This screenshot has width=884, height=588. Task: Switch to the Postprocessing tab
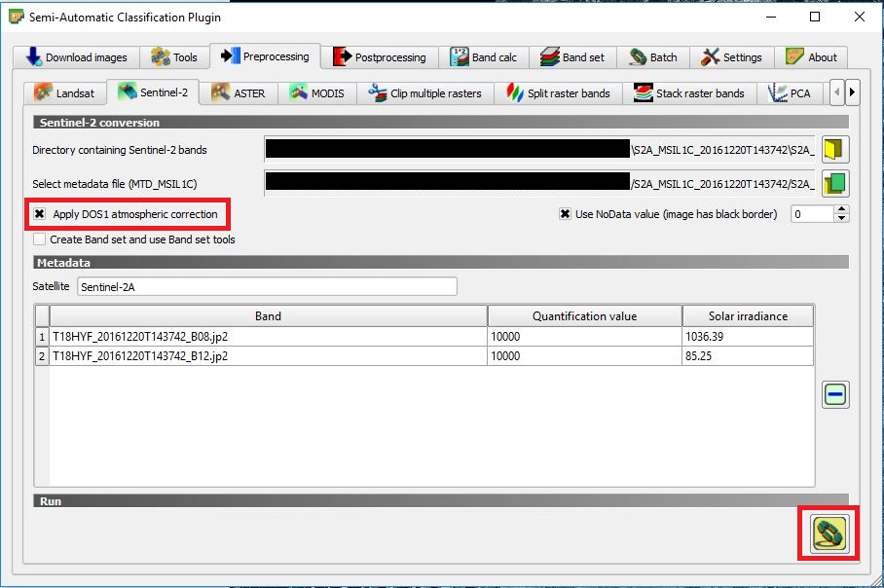[380, 57]
